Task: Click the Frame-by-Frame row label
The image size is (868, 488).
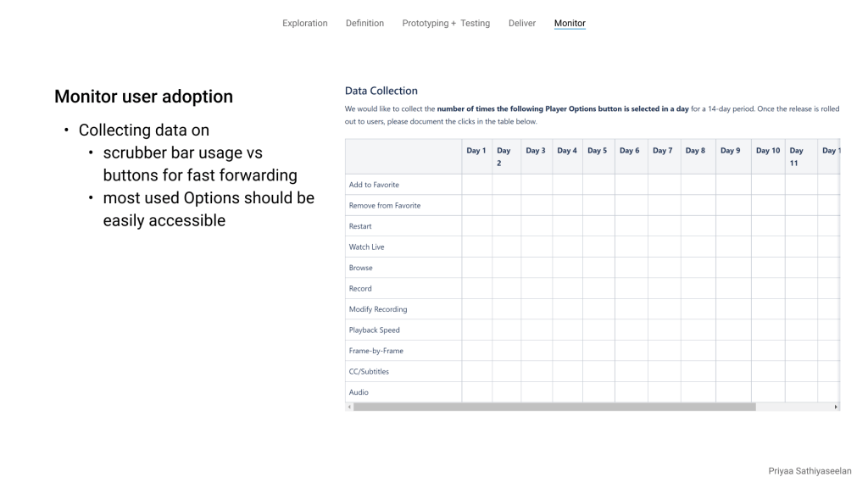Action: [x=376, y=351]
